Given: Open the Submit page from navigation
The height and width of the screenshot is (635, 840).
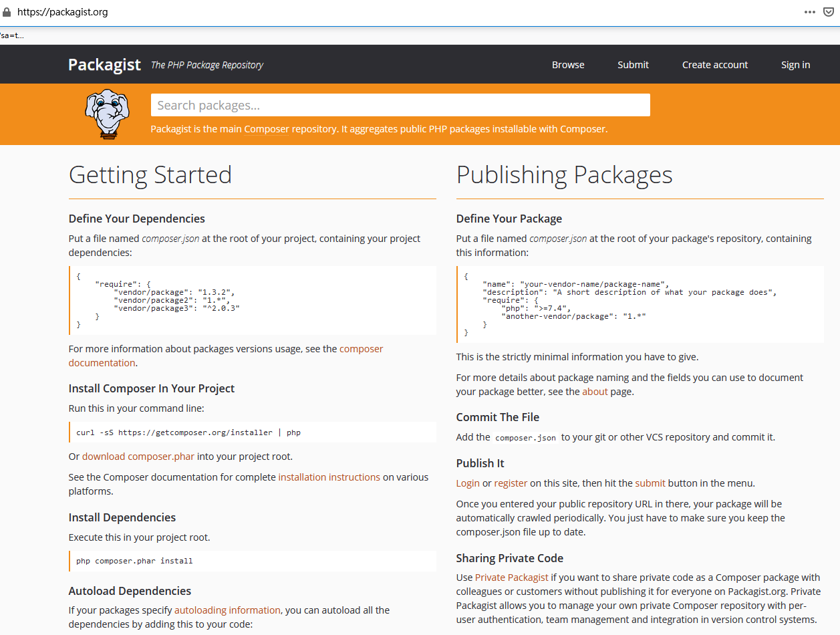Looking at the screenshot, I should [x=633, y=65].
